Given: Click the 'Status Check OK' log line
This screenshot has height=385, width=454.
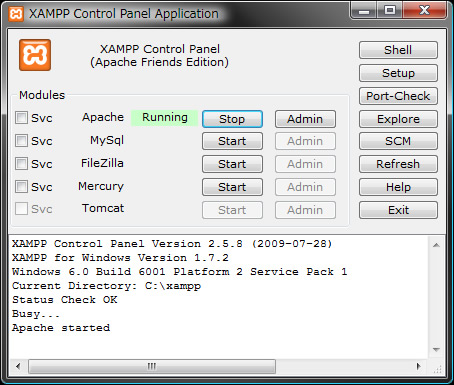Looking at the screenshot, I should pos(65,300).
